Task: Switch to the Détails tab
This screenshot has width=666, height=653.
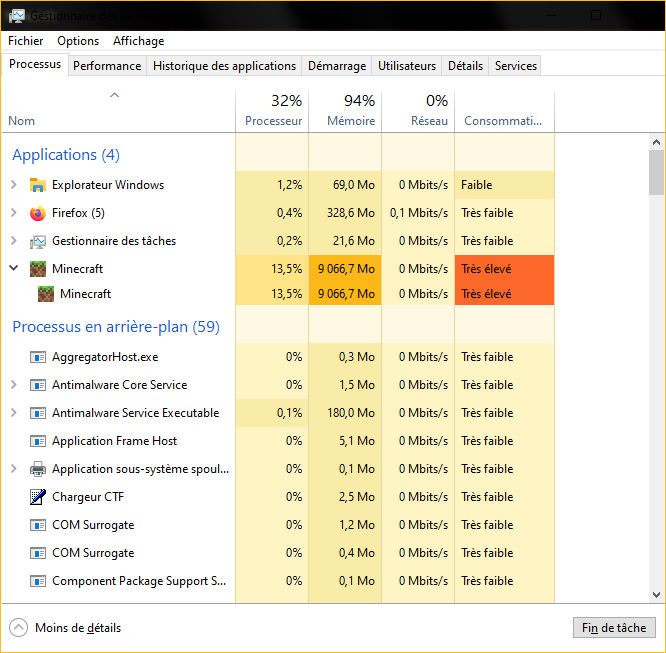Action: pyautogui.click(x=465, y=66)
